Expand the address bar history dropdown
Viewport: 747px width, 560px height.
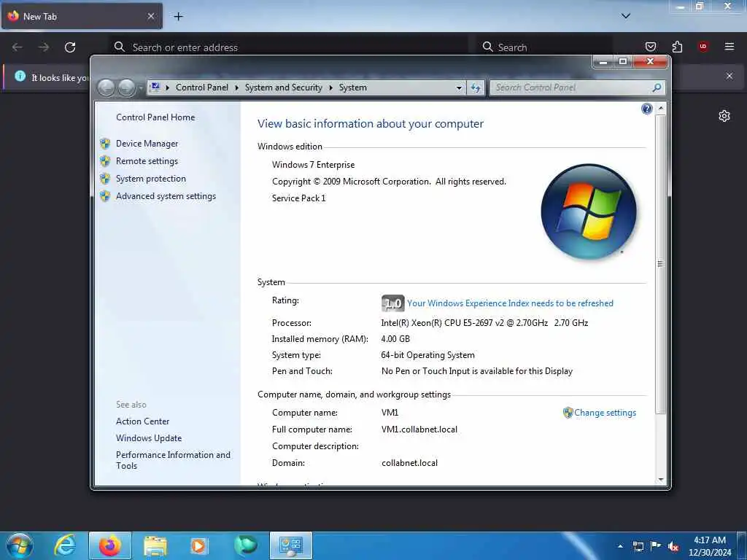tap(459, 88)
